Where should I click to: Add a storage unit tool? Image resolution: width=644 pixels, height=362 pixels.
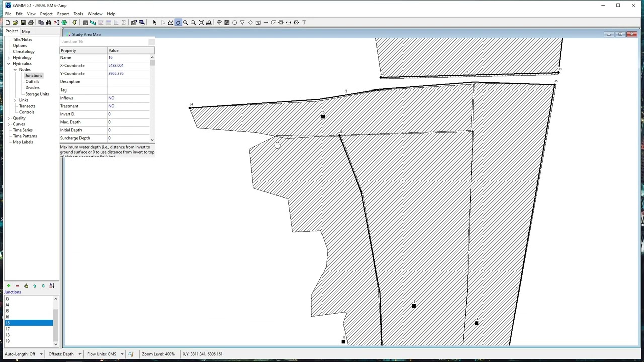click(258, 22)
